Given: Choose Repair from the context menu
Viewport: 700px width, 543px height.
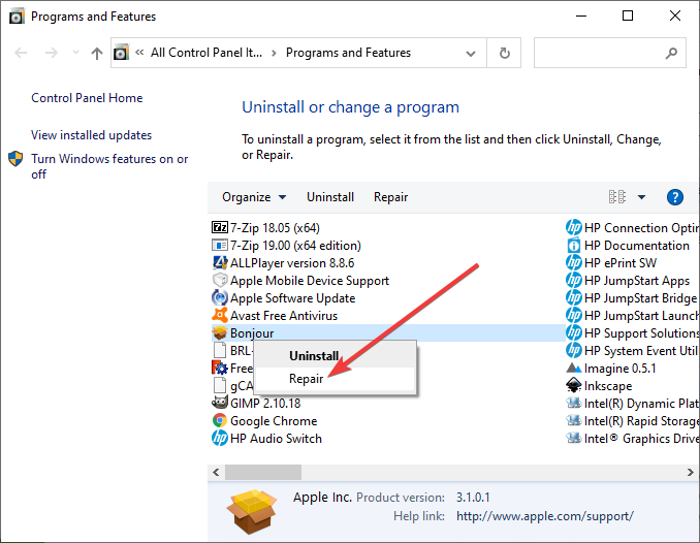Looking at the screenshot, I should click(x=307, y=379).
